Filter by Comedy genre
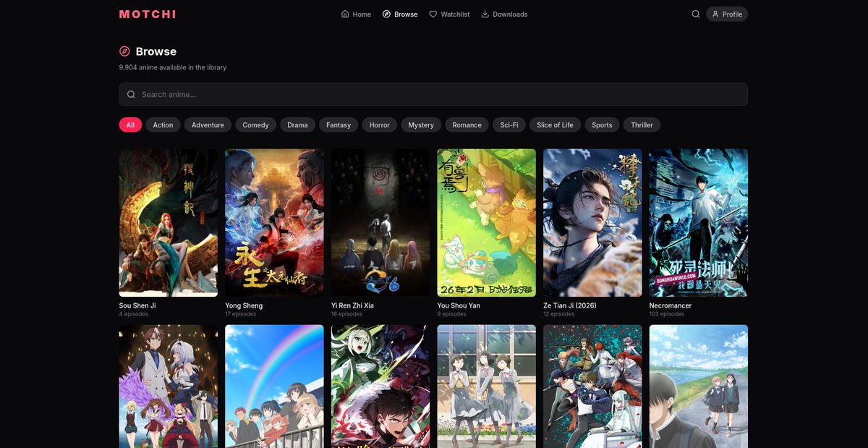This screenshot has width=868, height=448. tap(255, 124)
